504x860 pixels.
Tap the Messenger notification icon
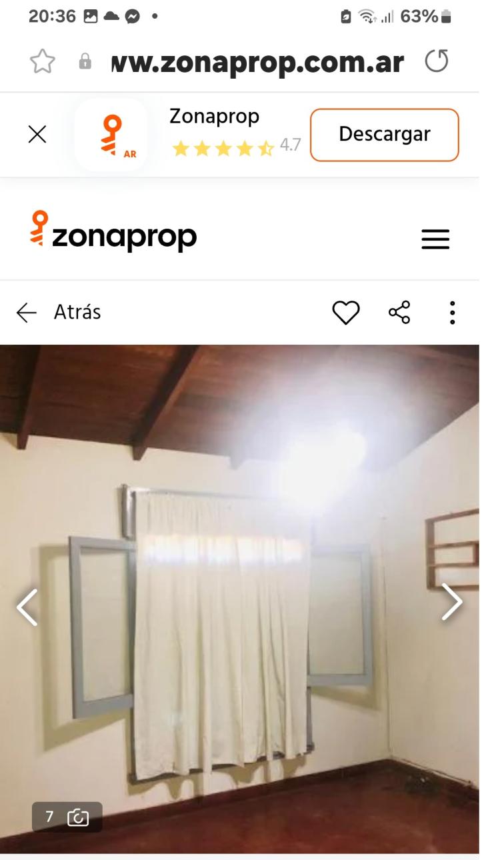(132, 17)
